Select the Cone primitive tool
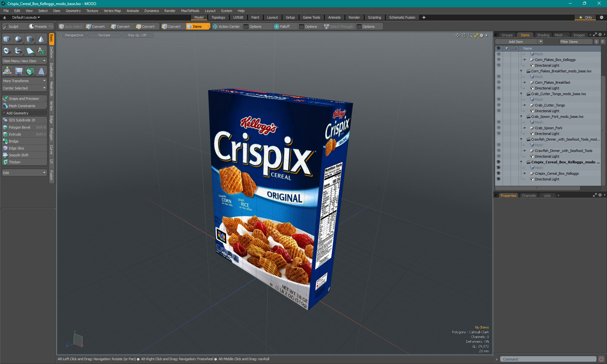Image resolution: width=607 pixels, height=364 pixels. tap(41, 39)
